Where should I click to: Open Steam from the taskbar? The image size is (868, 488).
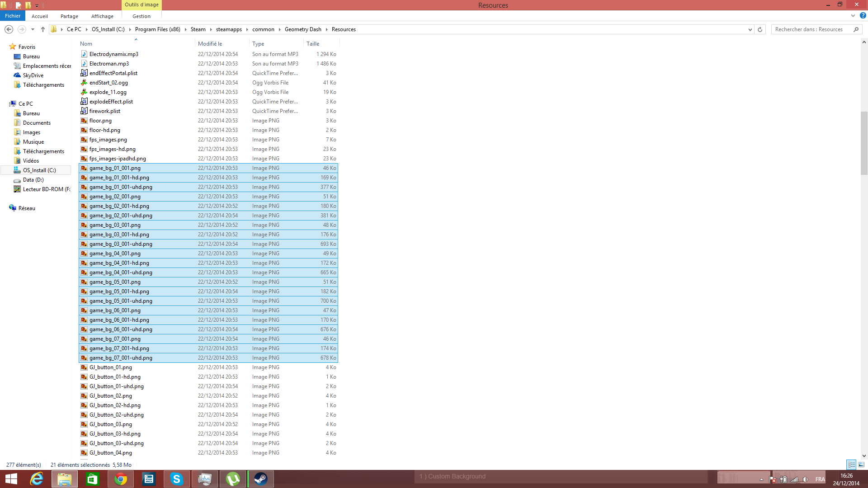tap(260, 479)
